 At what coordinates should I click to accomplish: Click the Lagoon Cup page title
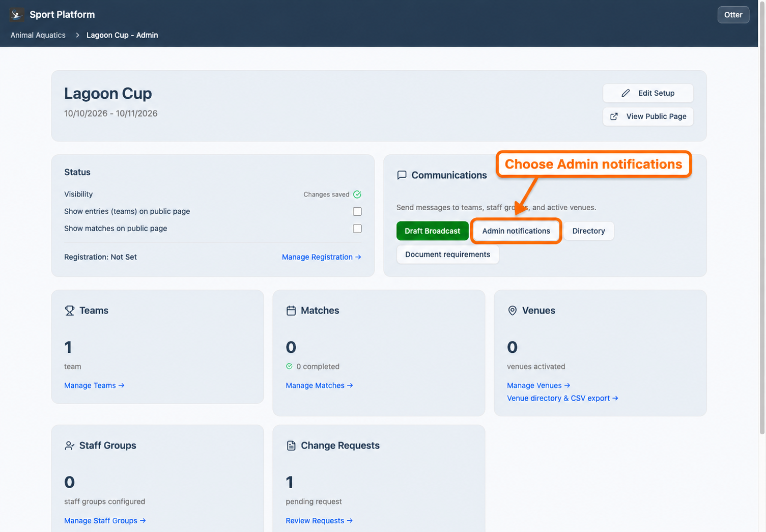click(108, 94)
